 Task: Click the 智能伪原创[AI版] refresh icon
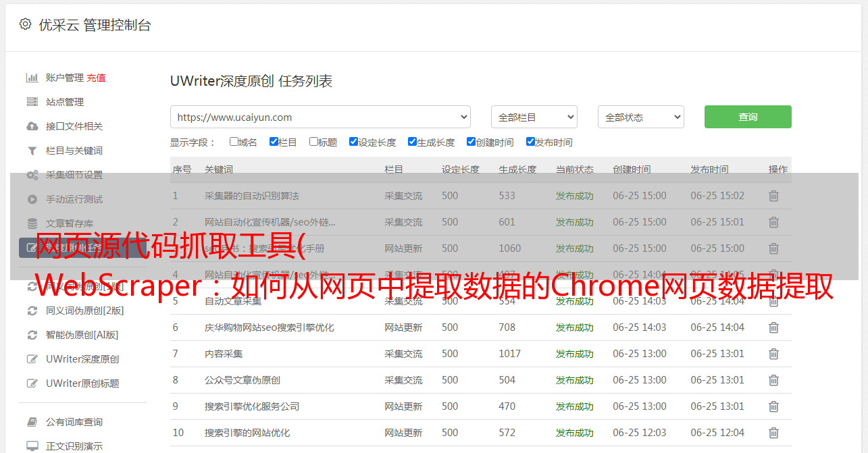pos(32,335)
